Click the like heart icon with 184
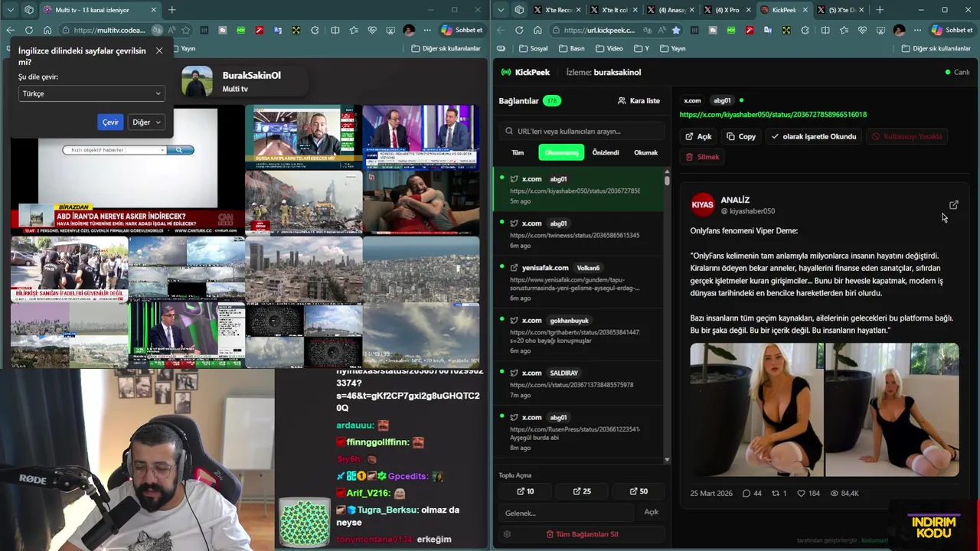Screen dimensions: 980x551 801,494
